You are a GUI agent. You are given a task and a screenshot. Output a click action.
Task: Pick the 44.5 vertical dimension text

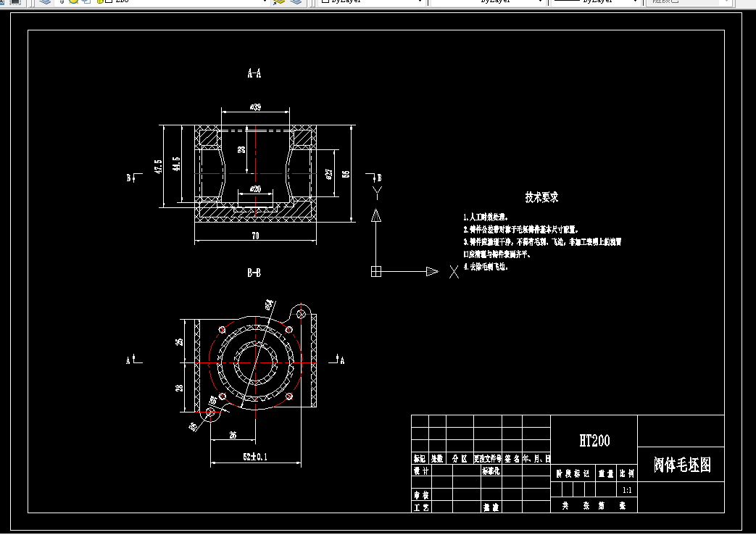[176, 164]
